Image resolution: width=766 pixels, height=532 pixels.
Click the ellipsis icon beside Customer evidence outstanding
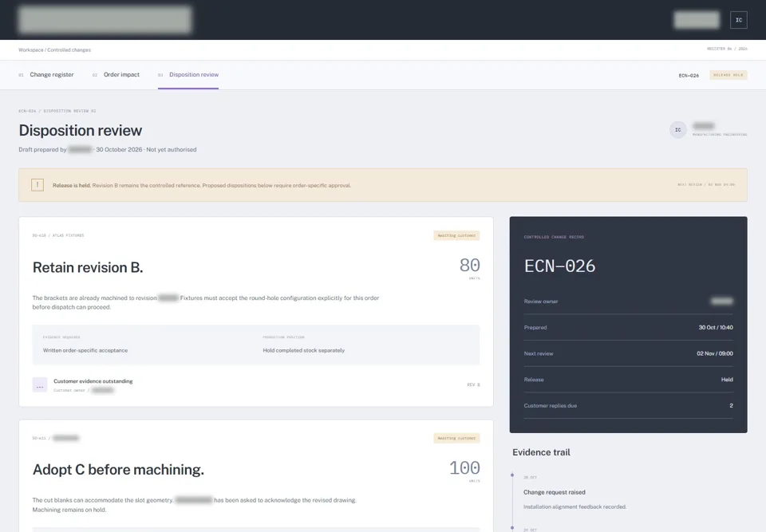[x=40, y=385]
